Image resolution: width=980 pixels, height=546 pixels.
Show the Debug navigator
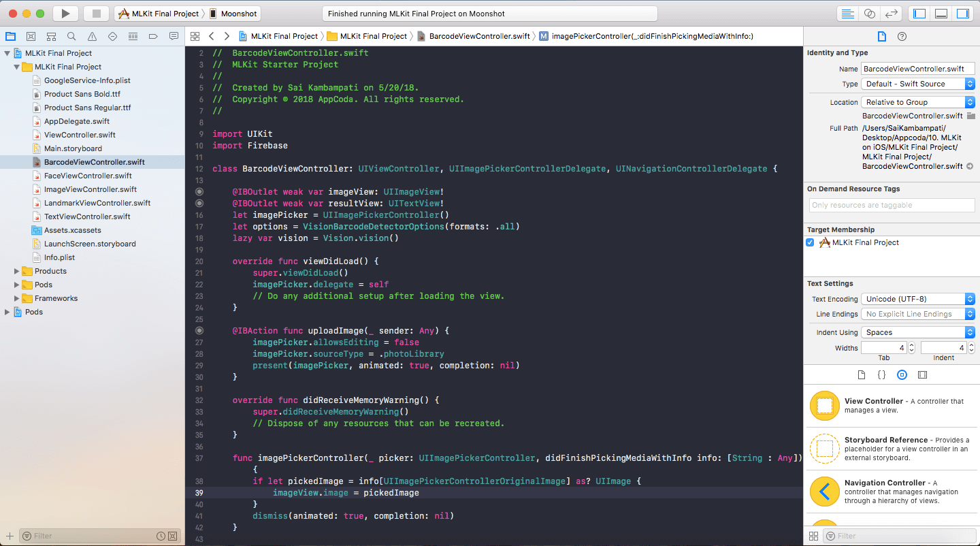(x=133, y=36)
